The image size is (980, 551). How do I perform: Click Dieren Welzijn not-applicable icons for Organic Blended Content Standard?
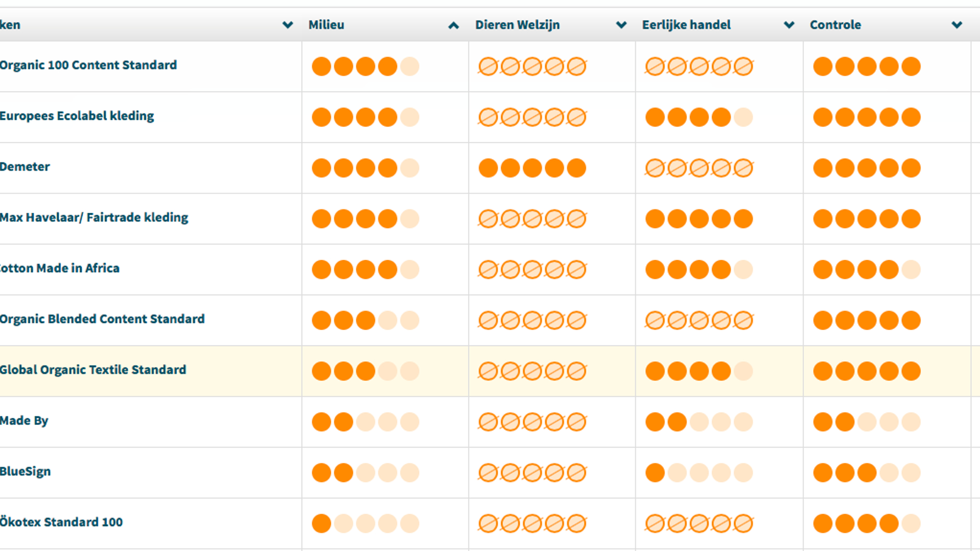coord(532,320)
